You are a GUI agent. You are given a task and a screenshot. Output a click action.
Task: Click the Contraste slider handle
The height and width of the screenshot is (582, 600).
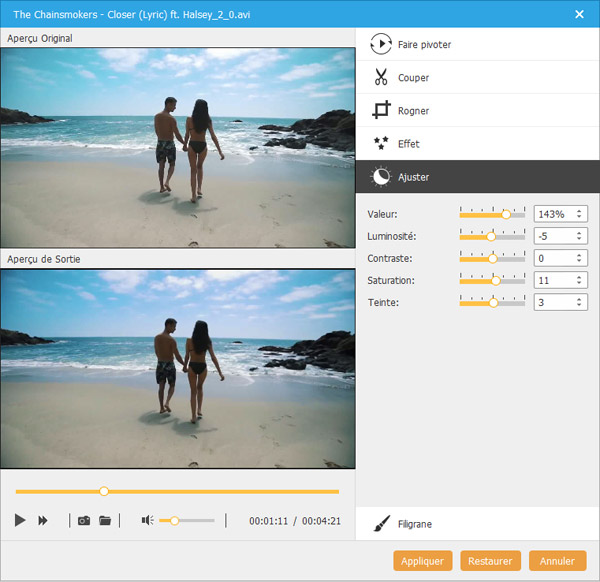click(x=492, y=258)
